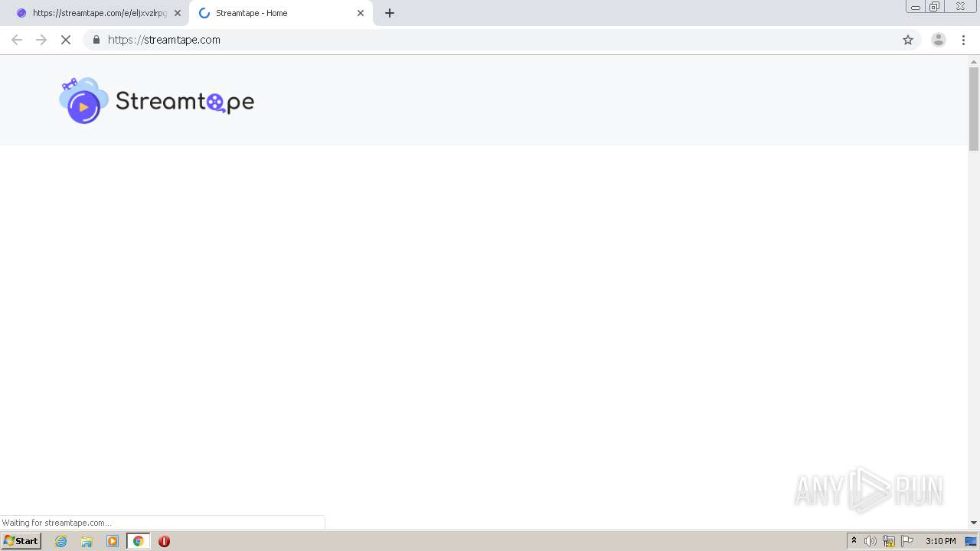
Task: Open the volume speaker tray icon
Action: [871, 541]
